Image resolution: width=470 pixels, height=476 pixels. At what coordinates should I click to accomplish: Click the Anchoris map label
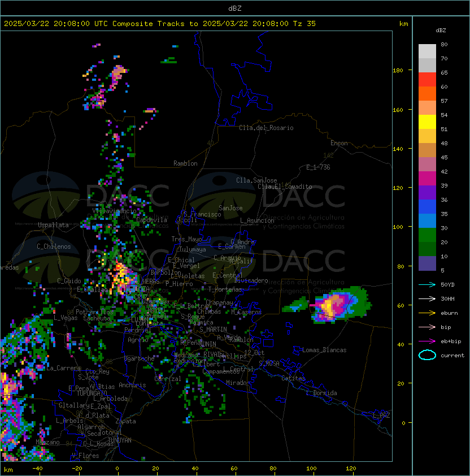tap(132, 385)
